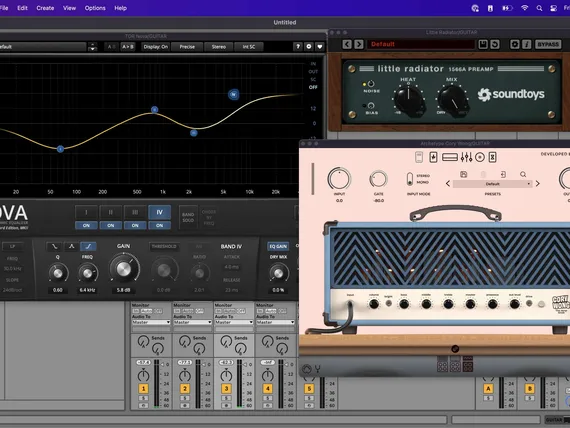
Task: Click Int SC sidechain button in Nova
Action: pyautogui.click(x=249, y=47)
